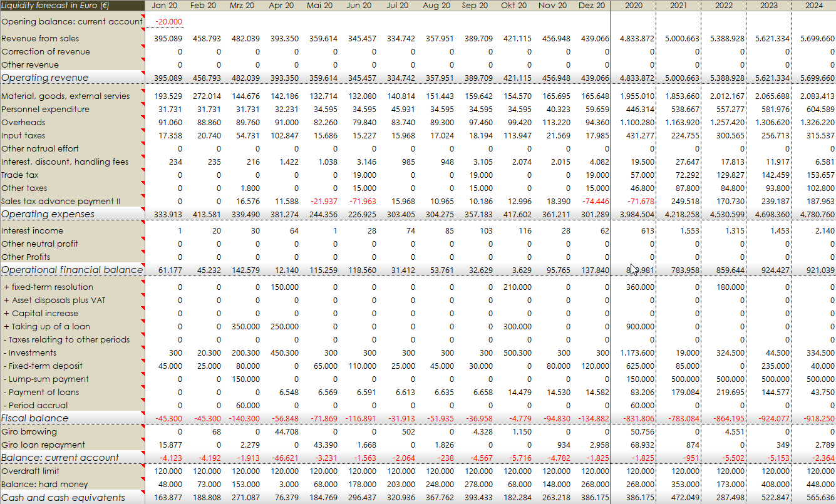Select the 'Okt 20' column header
The image size is (836, 504).
[514, 6]
